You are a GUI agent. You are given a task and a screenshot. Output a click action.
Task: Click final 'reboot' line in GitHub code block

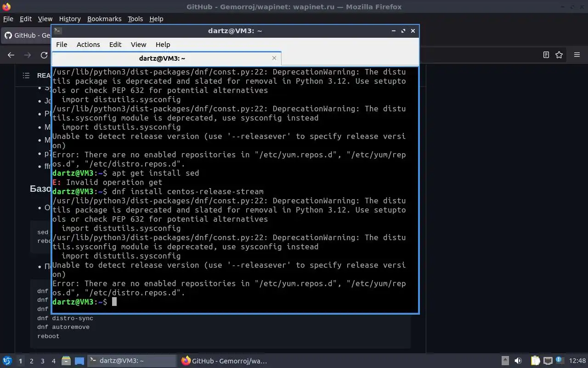(48, 336)
